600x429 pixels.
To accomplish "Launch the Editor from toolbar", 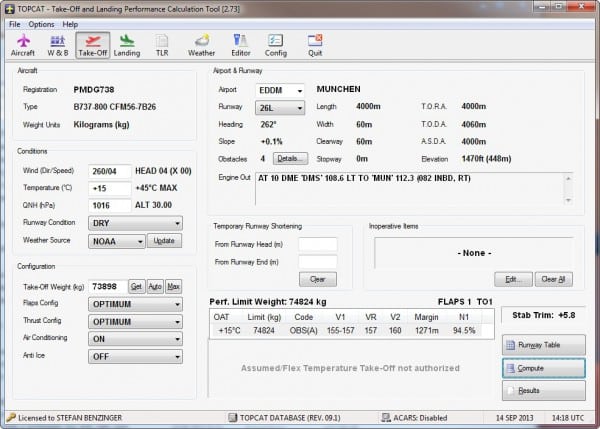I will [241, 44].
